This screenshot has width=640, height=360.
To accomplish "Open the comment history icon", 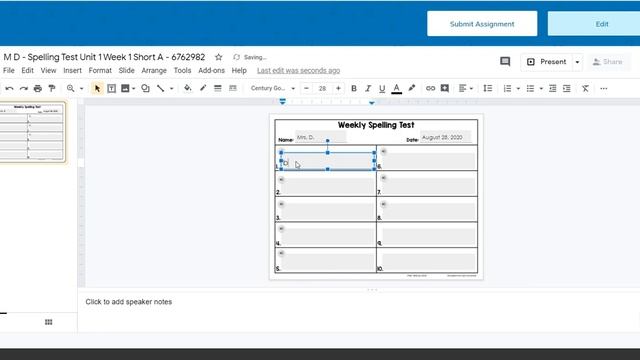I will pyautogui.click(x=505, y=62).
